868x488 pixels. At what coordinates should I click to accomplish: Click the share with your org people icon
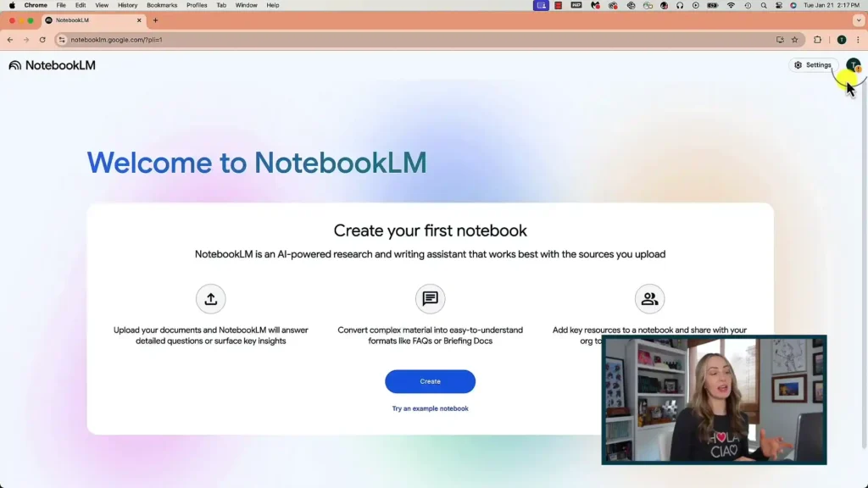click(649, 298)
